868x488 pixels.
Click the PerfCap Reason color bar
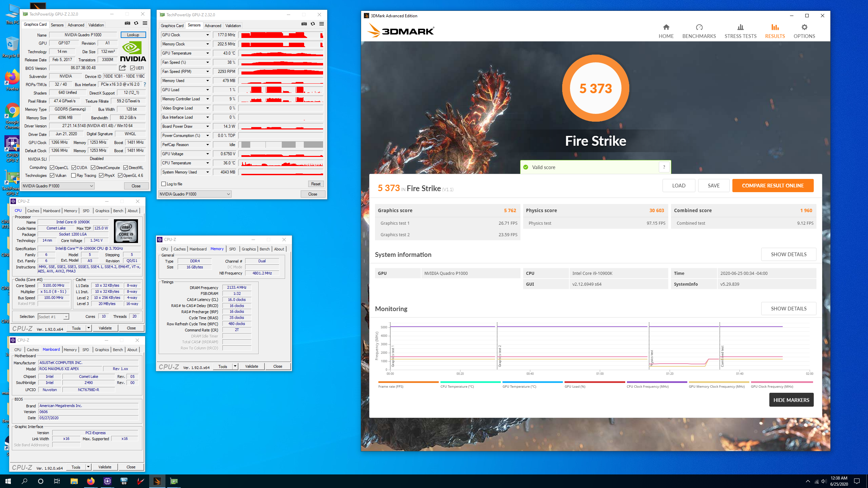click(281, 145)
